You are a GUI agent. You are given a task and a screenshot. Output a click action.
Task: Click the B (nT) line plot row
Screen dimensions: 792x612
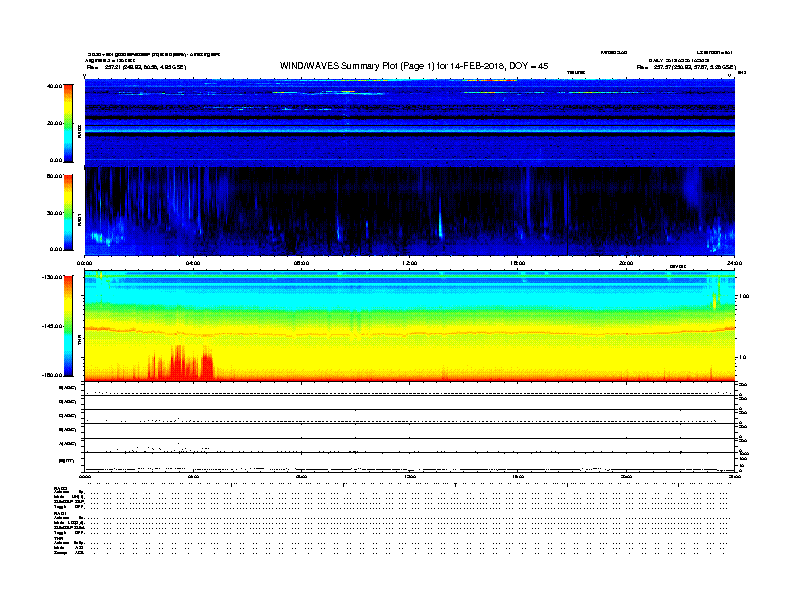pyautogui.click(x=410, y=460)
